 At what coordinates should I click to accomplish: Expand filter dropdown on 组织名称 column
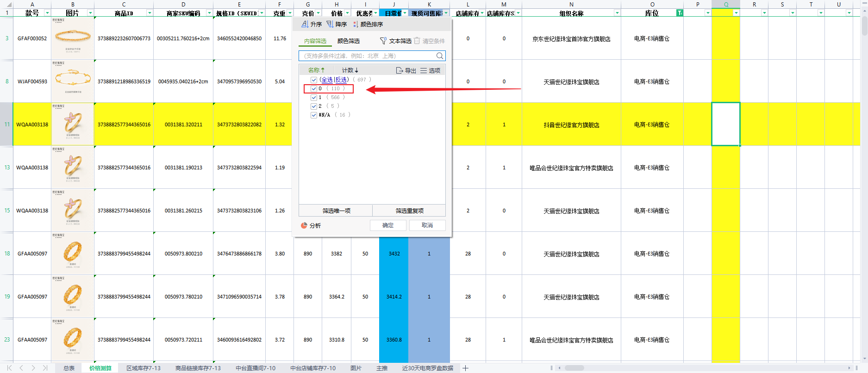tap(617, 13)
